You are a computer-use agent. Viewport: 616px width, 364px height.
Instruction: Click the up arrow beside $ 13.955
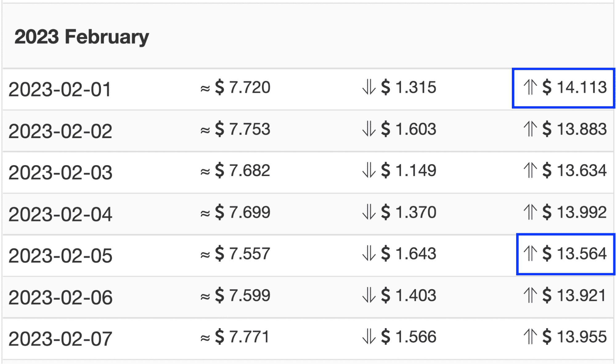pos(530,337)
